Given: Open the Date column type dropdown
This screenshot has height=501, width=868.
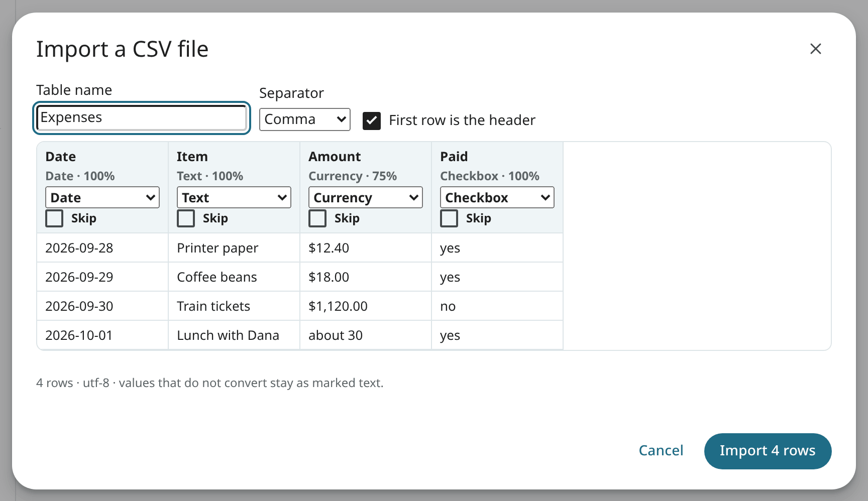Looking at the screenshot, I should click(102, 197).
